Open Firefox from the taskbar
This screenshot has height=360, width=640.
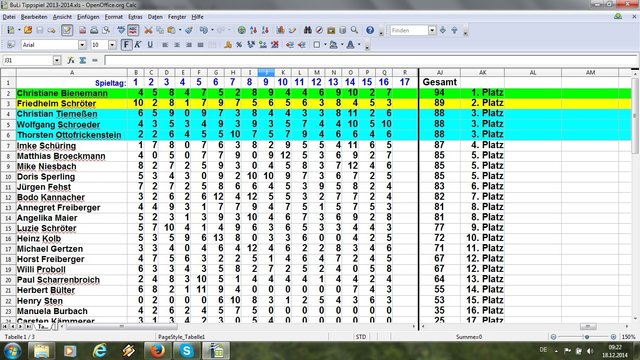click(158, 351)
